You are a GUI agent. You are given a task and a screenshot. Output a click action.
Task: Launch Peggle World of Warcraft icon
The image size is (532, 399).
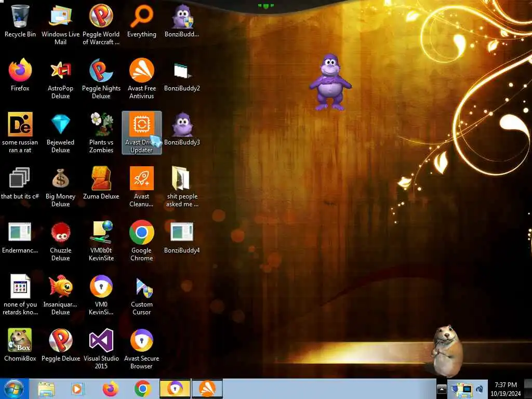click(x=101, y=24)
